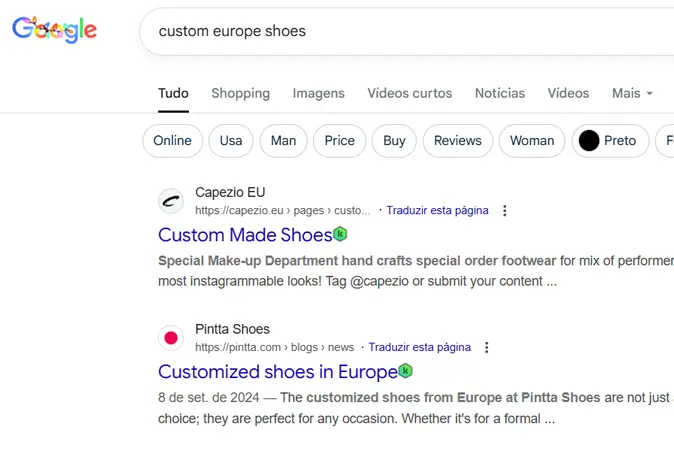The width and height of the screenshot is (674, 452).
Task: Click green badge beside Custom Made Shoes
Action: point(340,234)
